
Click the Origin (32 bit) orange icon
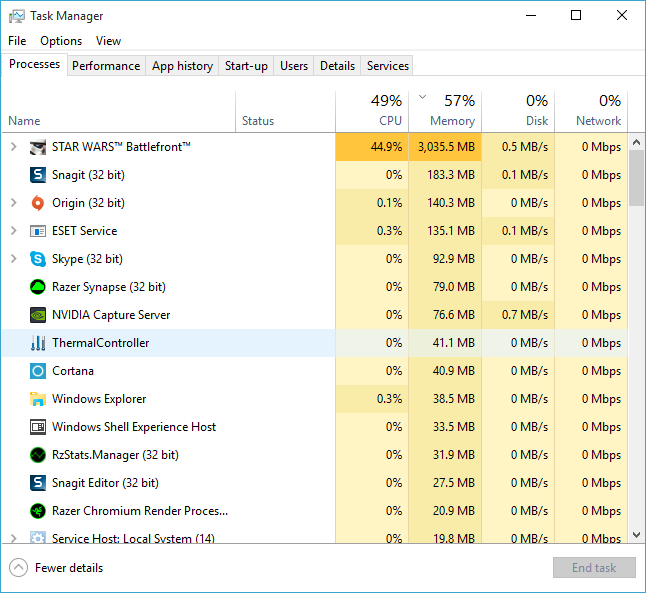pyautogui.click(x=38, y=203)
